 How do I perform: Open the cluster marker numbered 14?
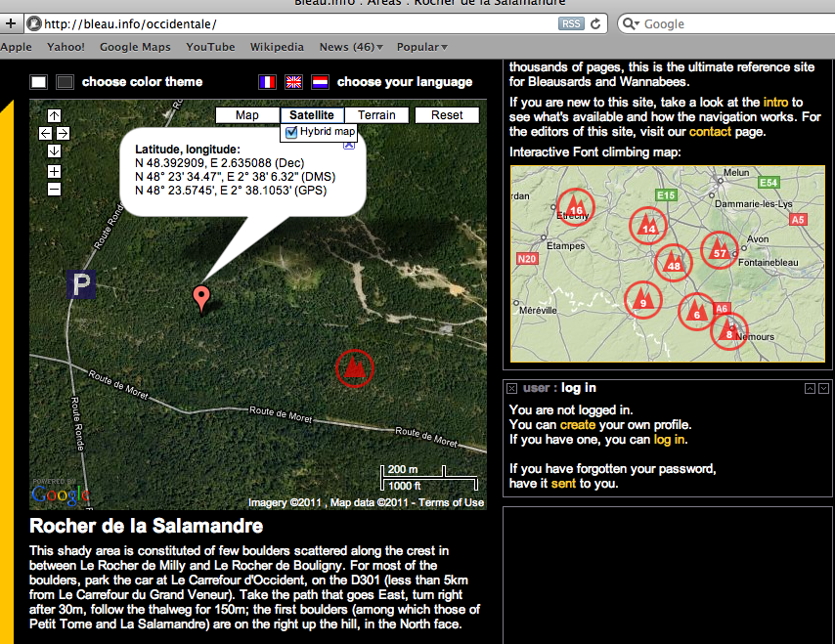coord(648,225)
